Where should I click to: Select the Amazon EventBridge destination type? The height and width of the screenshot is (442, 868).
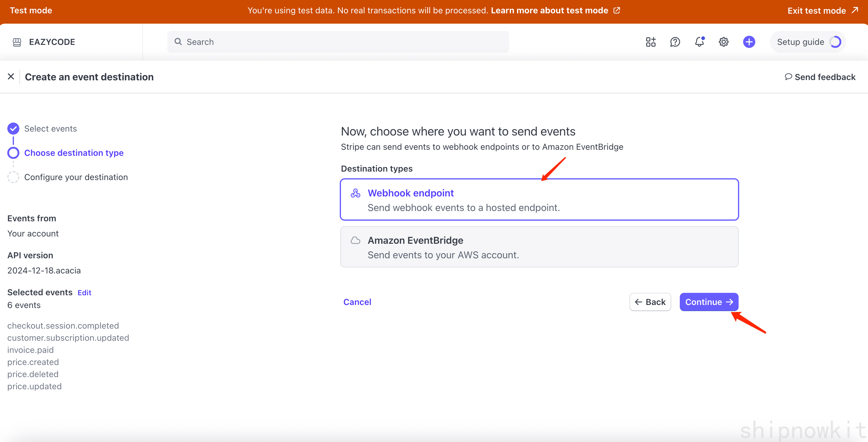[539, 246]
